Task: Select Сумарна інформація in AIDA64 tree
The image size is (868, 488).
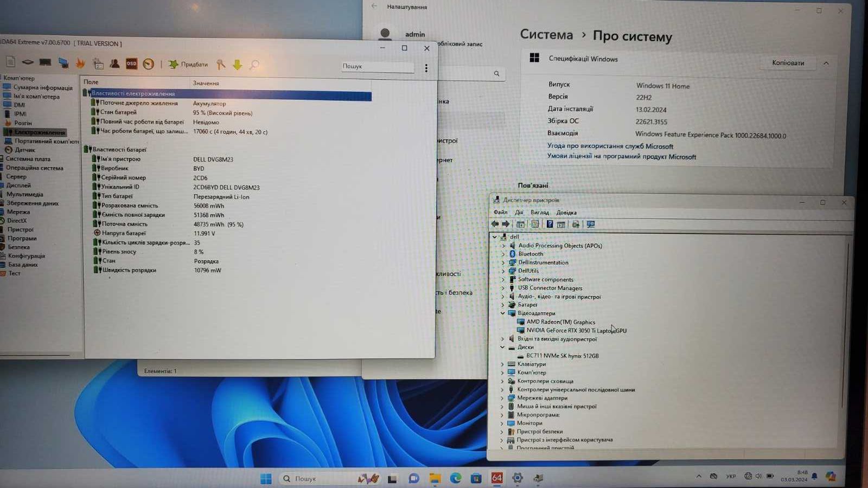Action: click(x=43, y=87)
